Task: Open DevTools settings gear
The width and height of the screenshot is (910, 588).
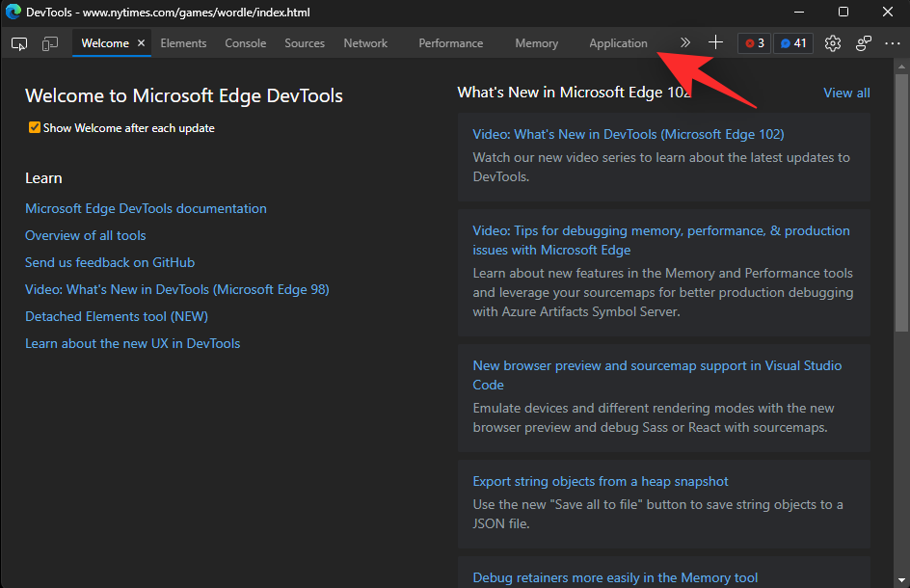Action: click(833, 43)
